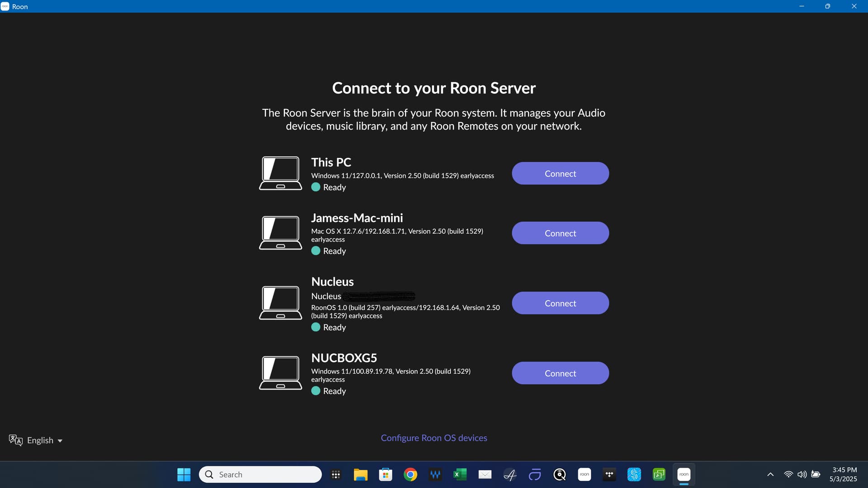Open Microsoft Store from taskbar
Image resolution: width=868 pixels, height=488 pixels.
pos(385,474)
